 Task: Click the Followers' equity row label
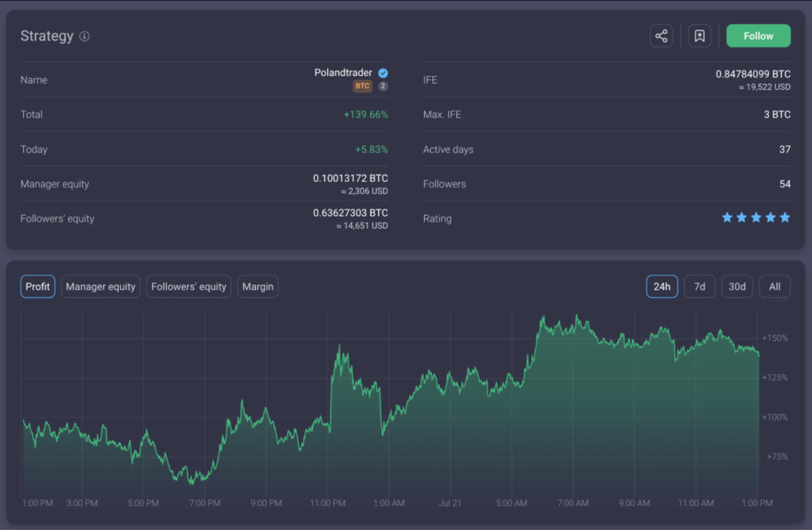tap(57, 219)
